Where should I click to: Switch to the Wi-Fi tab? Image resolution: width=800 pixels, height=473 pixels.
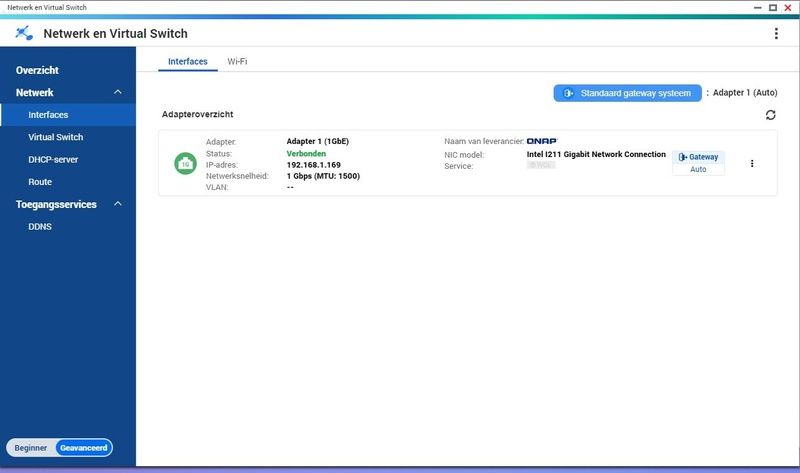[x=237, y=61]
